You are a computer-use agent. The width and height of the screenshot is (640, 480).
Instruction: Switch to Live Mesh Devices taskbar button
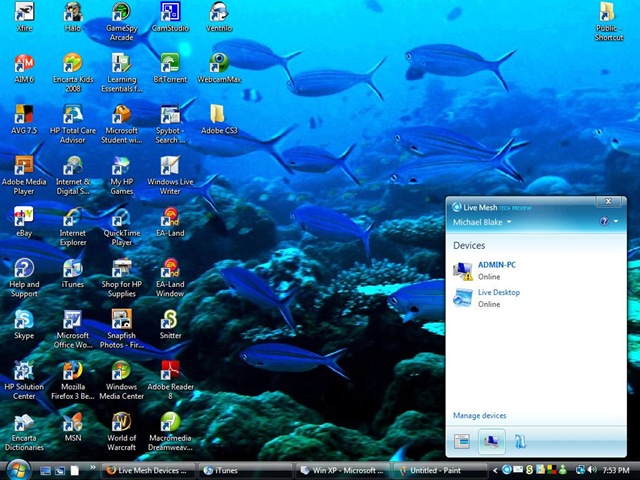(148, 471)
